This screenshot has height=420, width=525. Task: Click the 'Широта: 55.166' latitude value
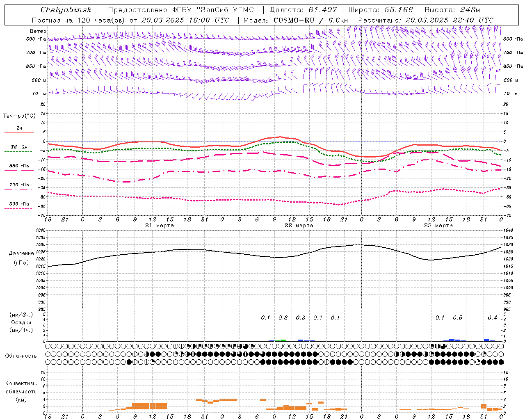click(x=381, y=10)
